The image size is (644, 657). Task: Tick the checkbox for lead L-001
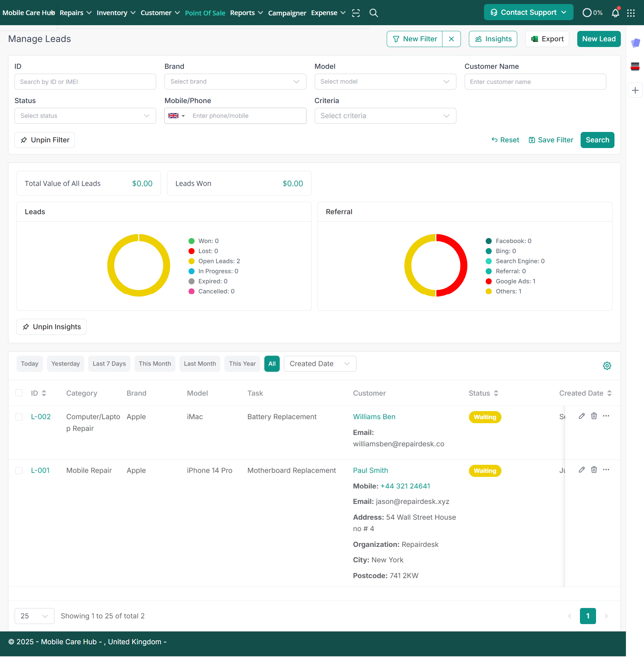pyautogui.click(x=19, y=470)
